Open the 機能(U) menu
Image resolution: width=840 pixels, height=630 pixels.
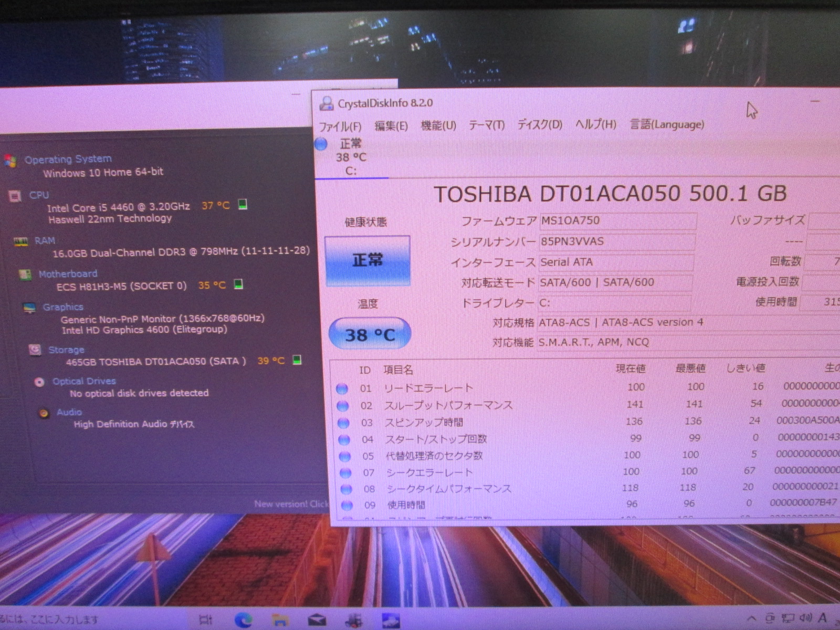pyautogui.click(x=438, y=126)
